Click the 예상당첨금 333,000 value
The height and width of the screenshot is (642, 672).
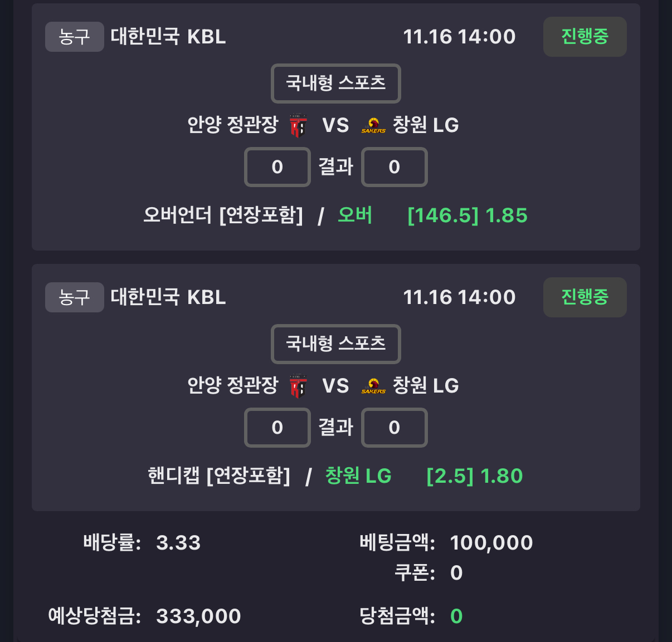pyautogui.click(x=198, y=616)
